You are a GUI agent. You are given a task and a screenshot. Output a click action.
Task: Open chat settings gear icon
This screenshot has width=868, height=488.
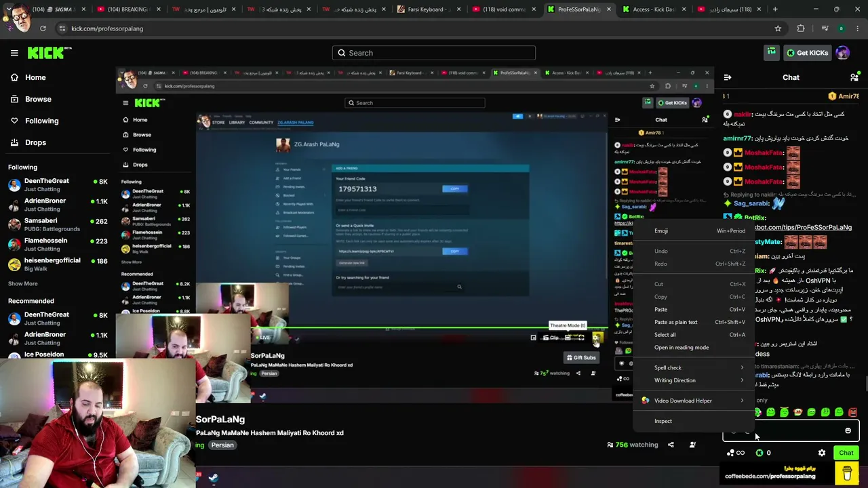coord(822,453)
